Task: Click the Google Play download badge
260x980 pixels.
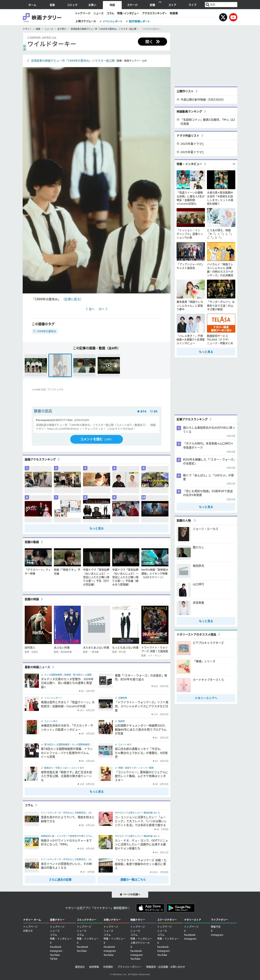Action: click(181, 908)
